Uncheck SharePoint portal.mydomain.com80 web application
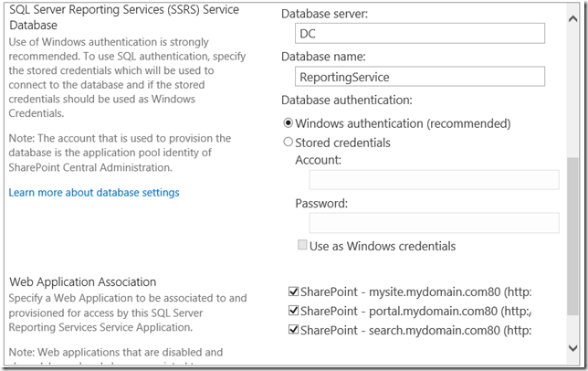The width and height of the screenshot is (588, 371). coord(293,311)
